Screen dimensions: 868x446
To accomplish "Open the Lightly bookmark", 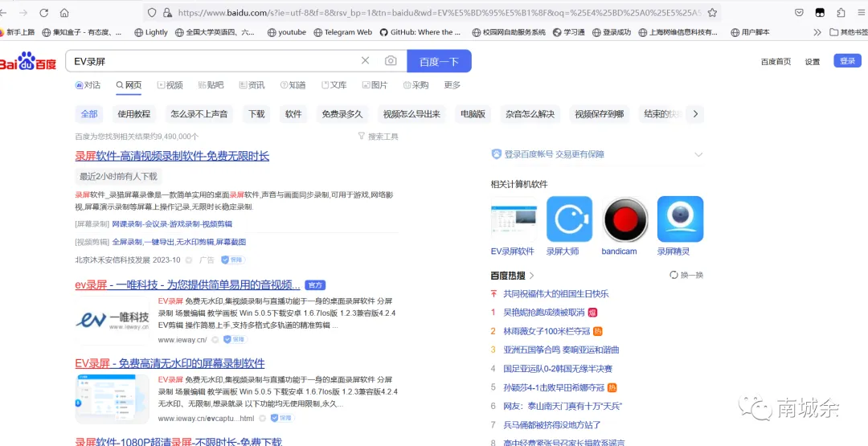I will click(151, 32).
